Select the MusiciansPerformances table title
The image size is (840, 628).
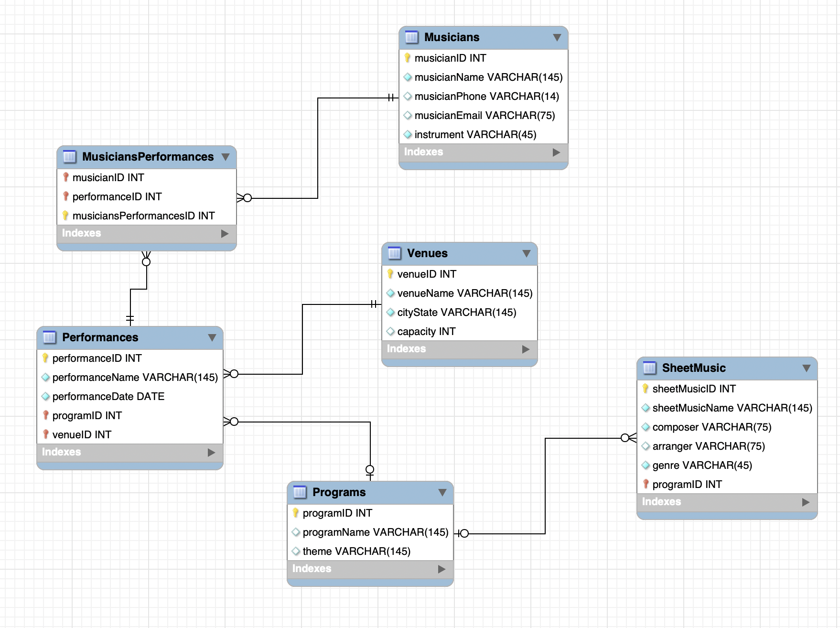(x=148, y=157)
